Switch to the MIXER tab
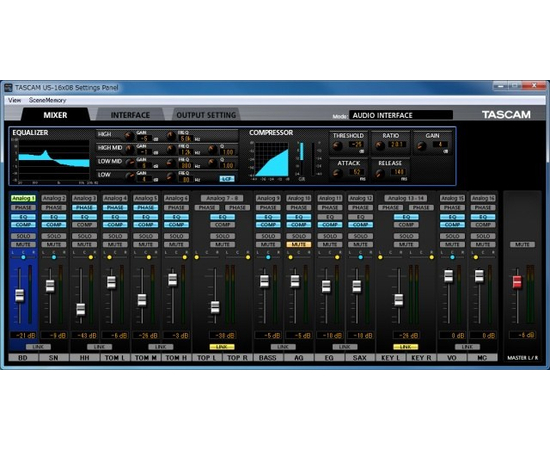 pos(55,115)
